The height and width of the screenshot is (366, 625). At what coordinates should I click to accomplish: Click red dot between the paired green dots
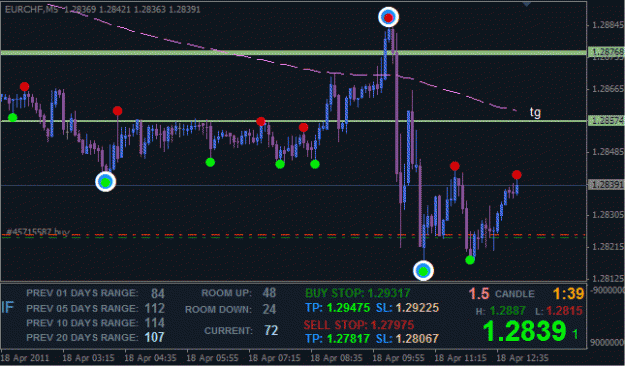pyautogui.click(x=303, y=128)
